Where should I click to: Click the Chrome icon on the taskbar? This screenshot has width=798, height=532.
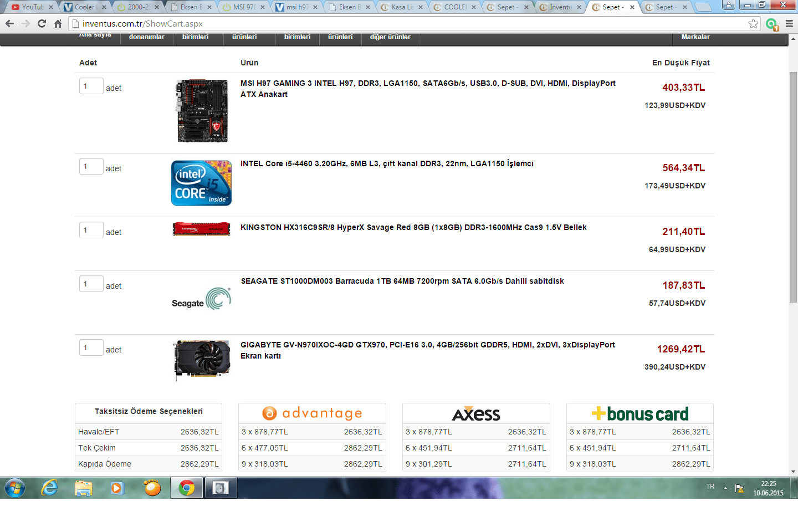(x=187, y=488)
